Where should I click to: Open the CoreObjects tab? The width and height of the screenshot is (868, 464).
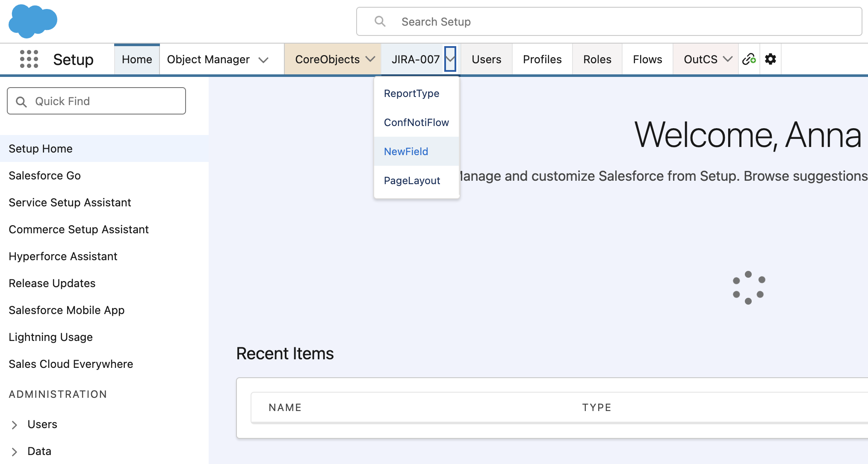pos(327,59)
